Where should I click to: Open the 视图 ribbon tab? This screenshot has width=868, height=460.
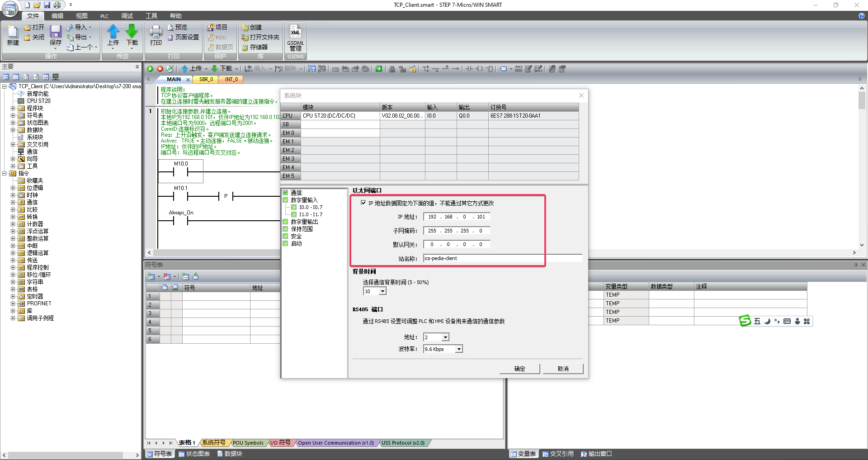(x=82, y=16)
